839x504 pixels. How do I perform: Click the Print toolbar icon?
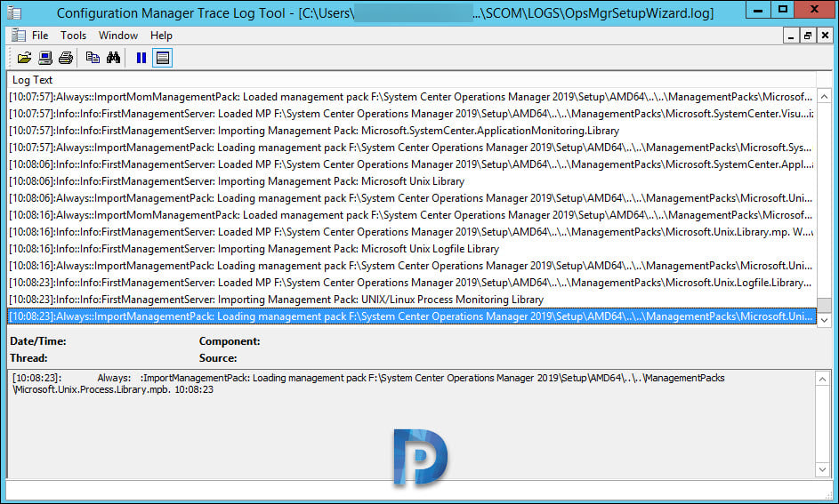point(66,58)
